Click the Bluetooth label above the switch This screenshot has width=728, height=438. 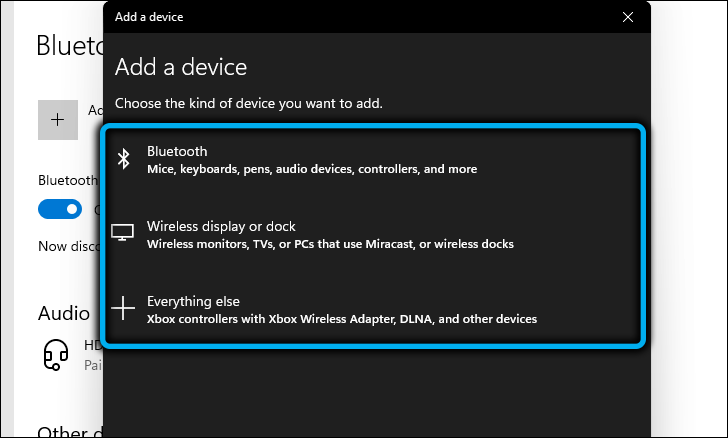(x=67, y=181)
